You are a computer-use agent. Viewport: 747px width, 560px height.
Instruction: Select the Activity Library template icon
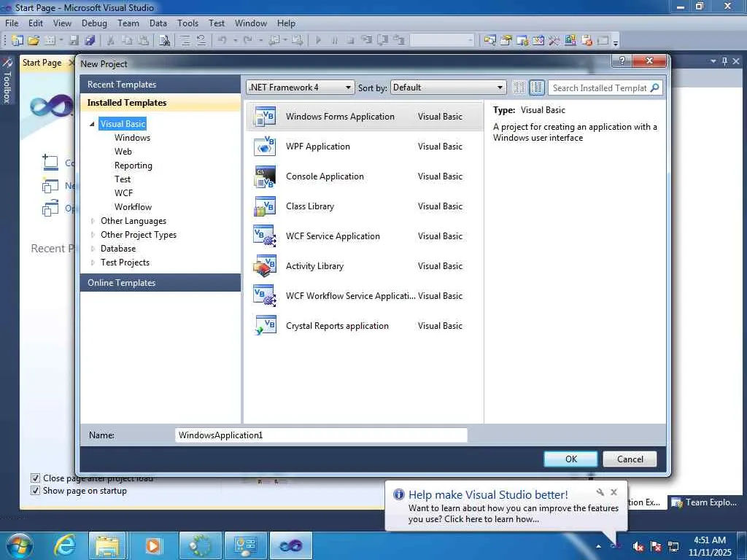265,266
